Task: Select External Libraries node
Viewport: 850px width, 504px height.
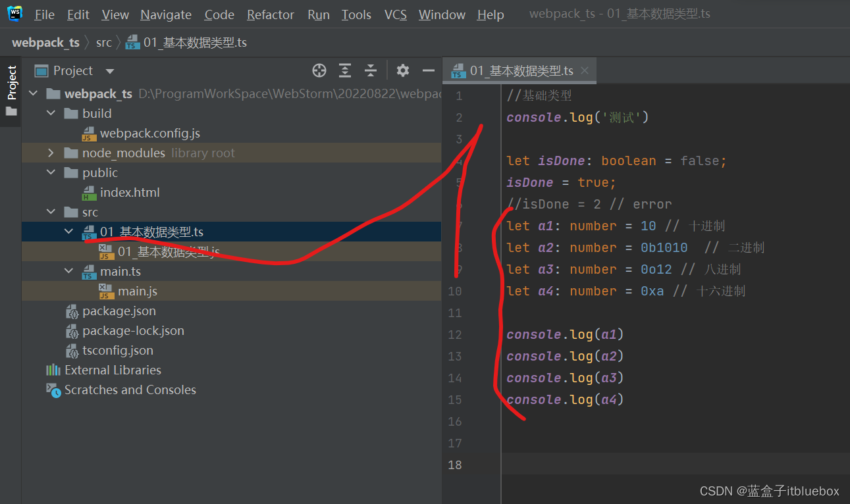Action: point(113,370)
